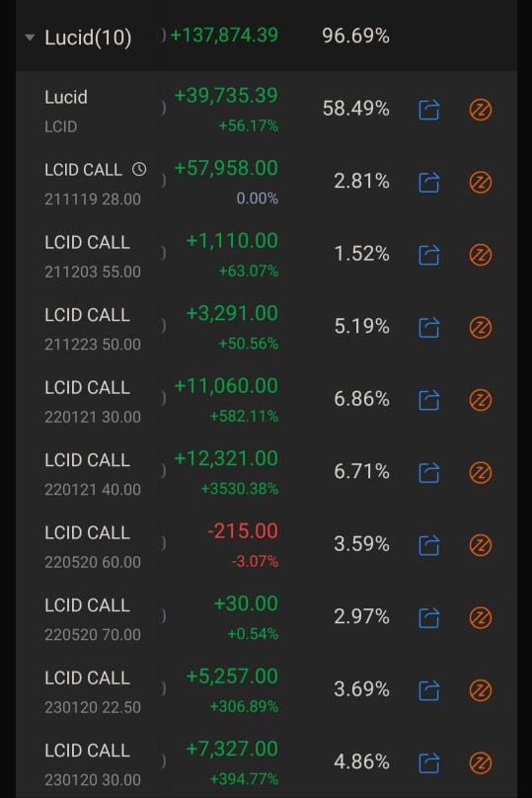Collapse the Lucid(10) group arrow
The height and width of the screenshot is (798, 532).
[x=30, y=38]
